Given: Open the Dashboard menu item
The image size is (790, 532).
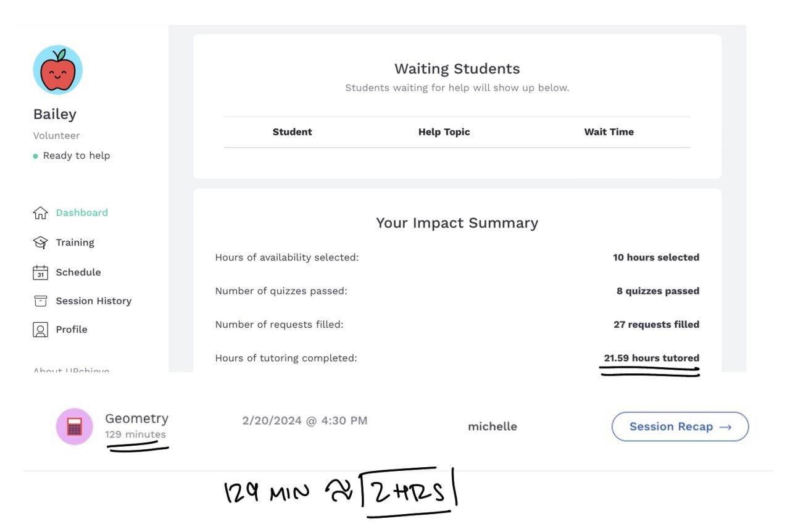Looking at the screenshot, I should [81, 213].
